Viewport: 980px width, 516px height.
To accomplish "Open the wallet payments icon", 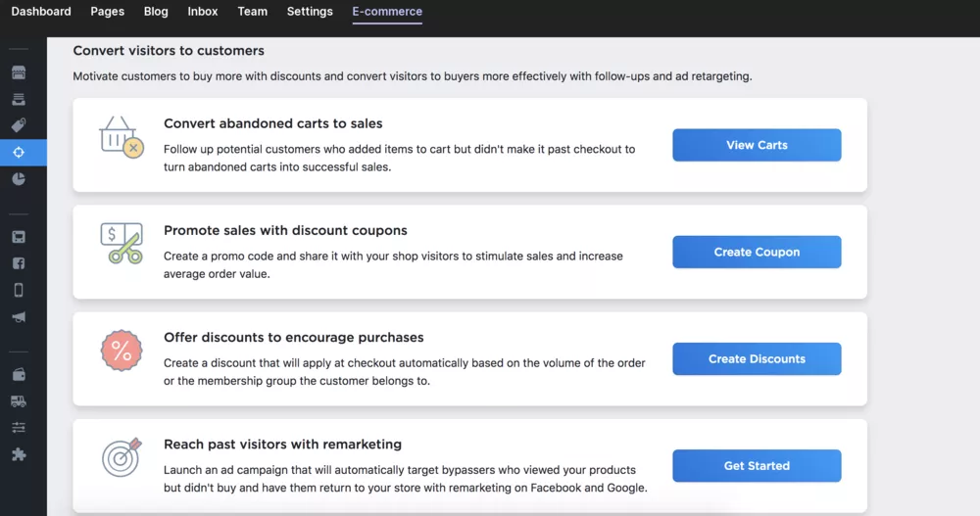I will 19,375.
